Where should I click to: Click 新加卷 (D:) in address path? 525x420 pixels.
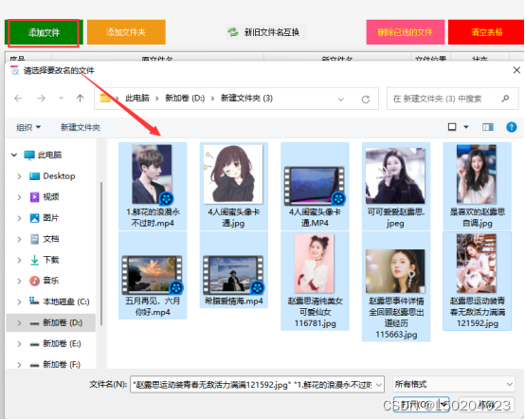(185, 99)
